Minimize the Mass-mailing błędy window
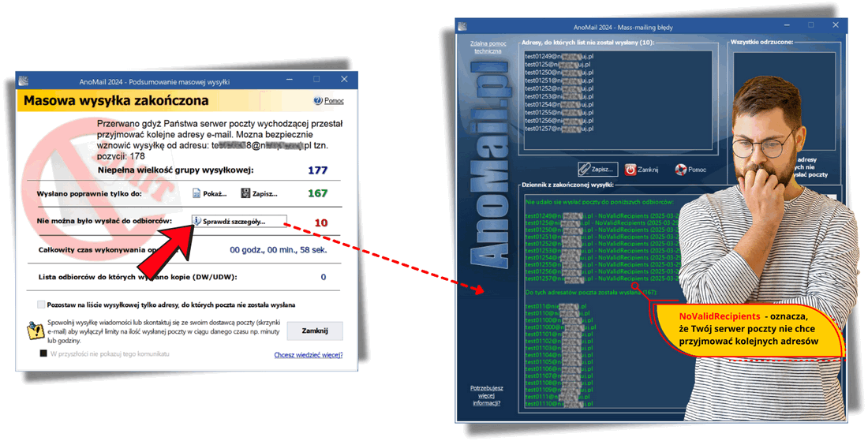868x441 pixels. click(786, 25)
